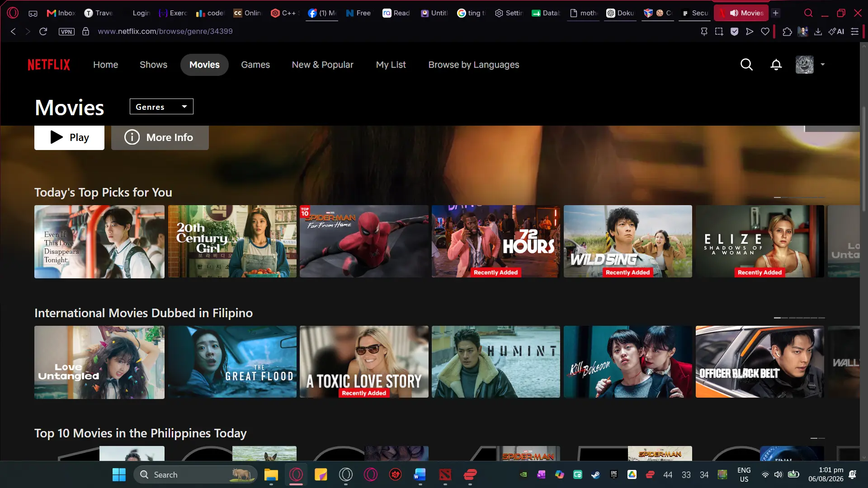Click the Netflix logo

point(49,65)
